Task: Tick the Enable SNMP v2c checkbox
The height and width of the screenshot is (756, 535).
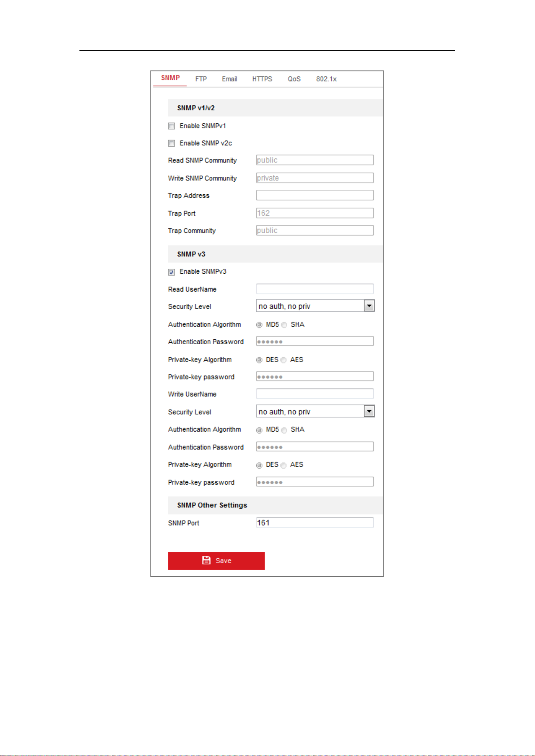Action: [171, 144]
